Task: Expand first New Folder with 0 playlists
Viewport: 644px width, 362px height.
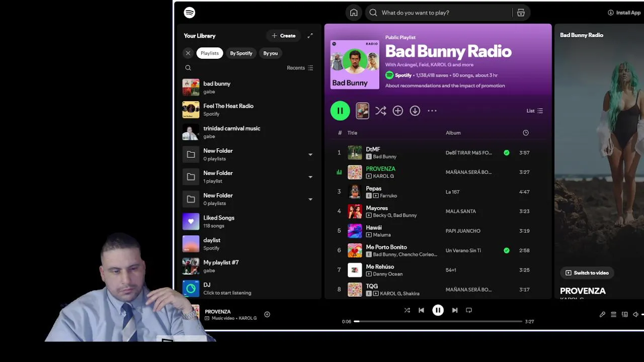Action: coord(310,154)
